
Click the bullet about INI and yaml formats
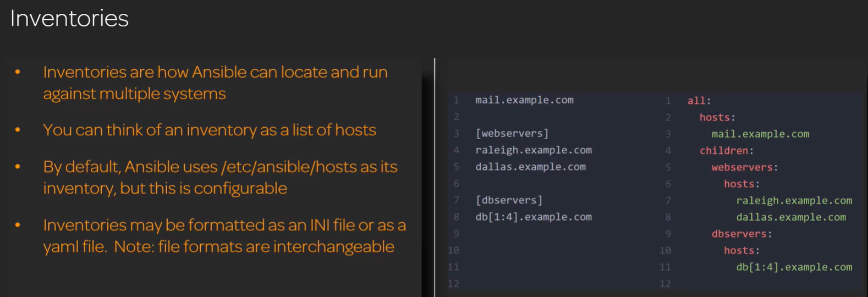pyautogui.click(x=224, y=235)
